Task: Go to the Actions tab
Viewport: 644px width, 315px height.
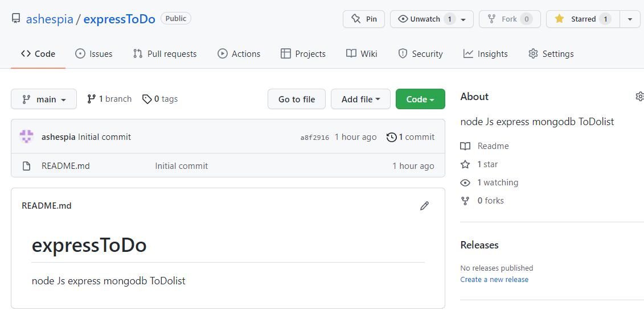Action: (x=239, y=53)
